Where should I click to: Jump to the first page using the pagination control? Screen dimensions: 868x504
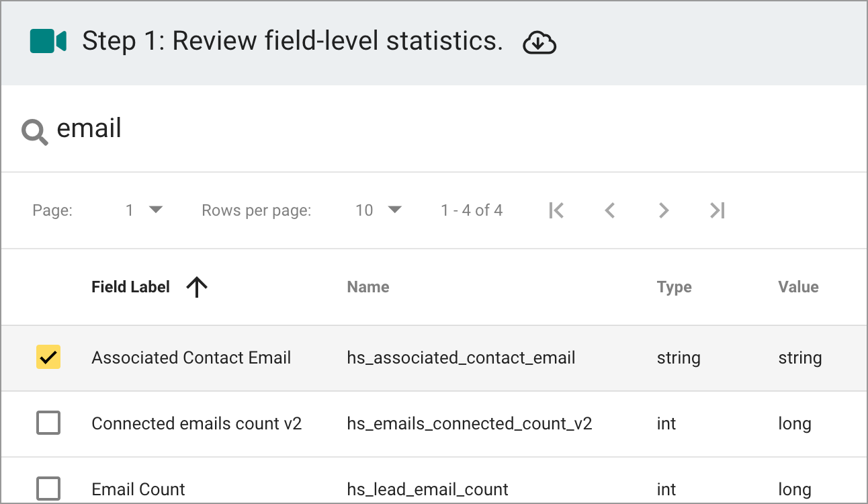click(556, 210)
